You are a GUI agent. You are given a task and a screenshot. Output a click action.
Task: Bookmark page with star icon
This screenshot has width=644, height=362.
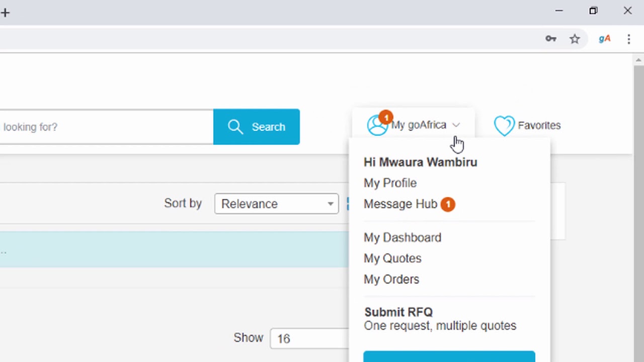(x=575, y=39)
